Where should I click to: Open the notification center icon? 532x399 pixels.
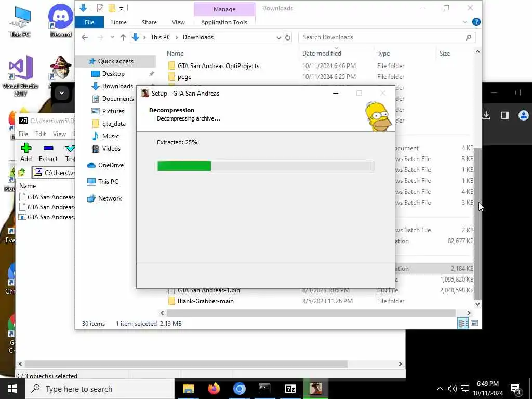[x=516, y=389]
